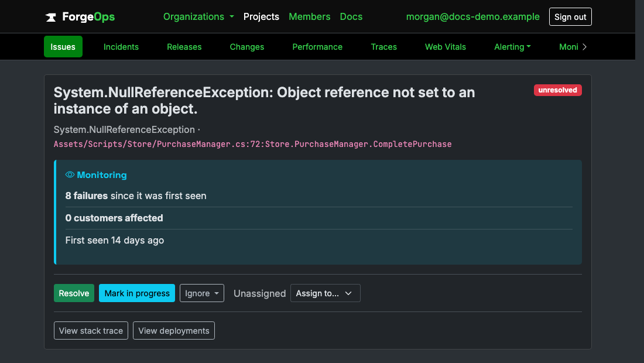644x363 pixels.
Task: Click the green Resolve button
Action: pyautogui.click(x=74, y=293)
